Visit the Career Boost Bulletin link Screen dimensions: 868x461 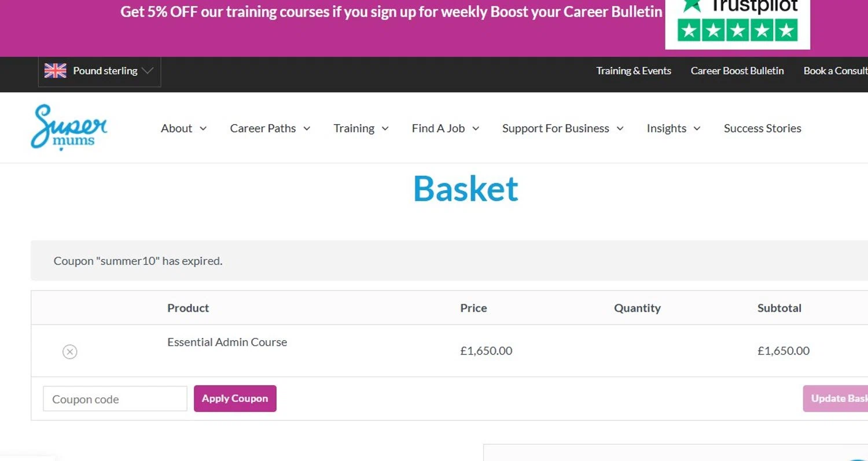pos(737,71)
